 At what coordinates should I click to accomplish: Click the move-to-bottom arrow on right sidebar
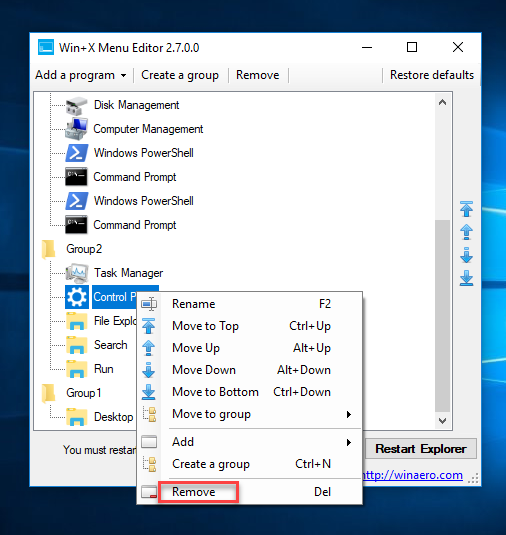(466, 278)
